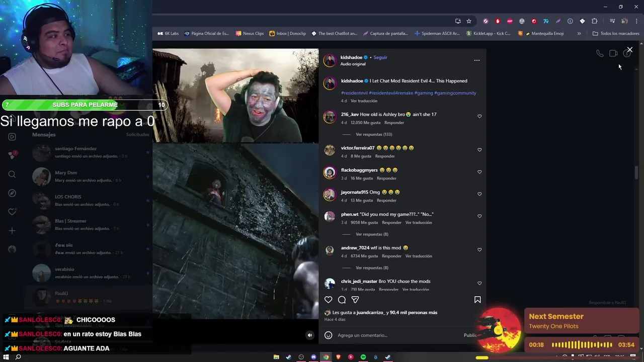Viewport: 644px width, 362px height.
Task: Open kidshadoe's profile picture in header
Action: click(330, 60)
